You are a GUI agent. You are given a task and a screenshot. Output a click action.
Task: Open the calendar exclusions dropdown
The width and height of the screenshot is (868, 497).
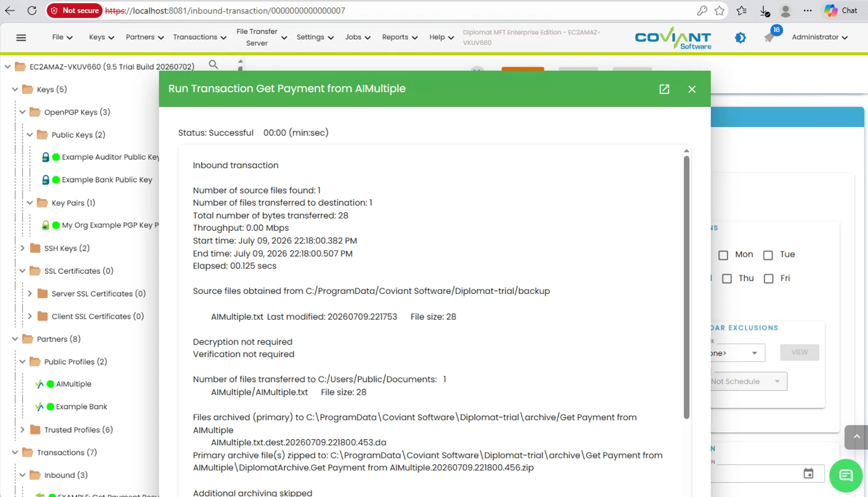738,353
